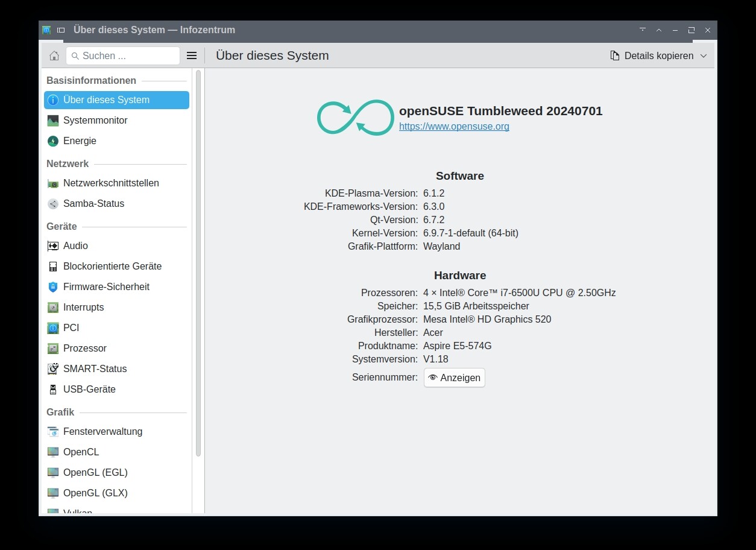Focus the Suchen search field
The image size is (756, 550).
point(123,55)
